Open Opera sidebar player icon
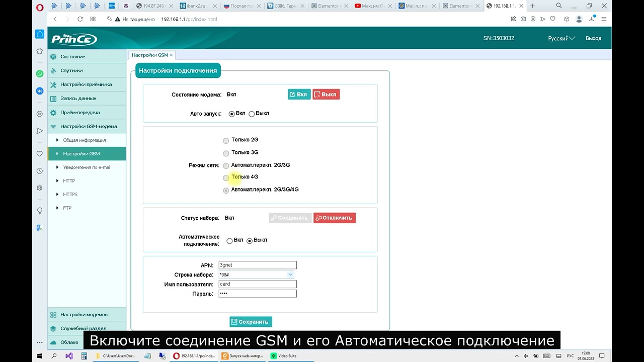The width and height of the screenshot is (644, 362). [x=40, y=114]
